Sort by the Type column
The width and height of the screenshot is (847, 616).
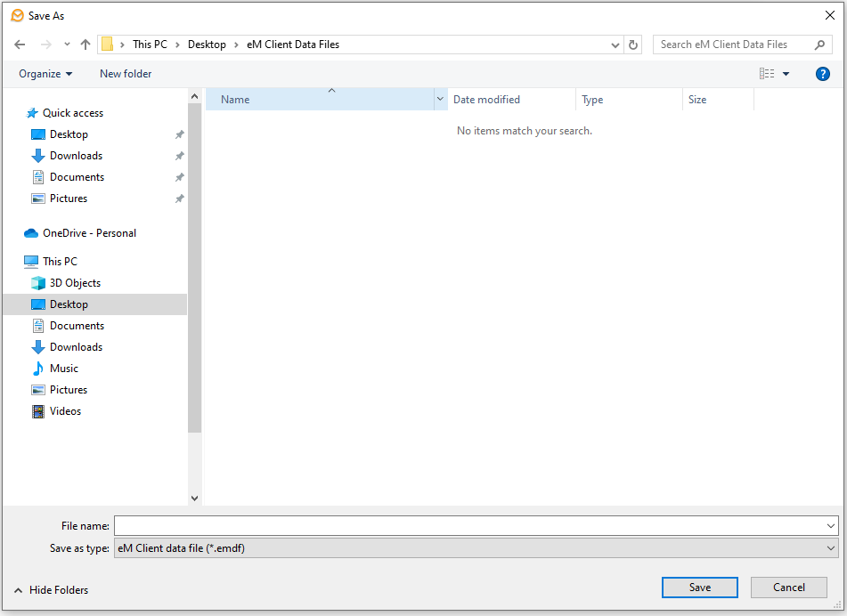(x=629, y=100)
